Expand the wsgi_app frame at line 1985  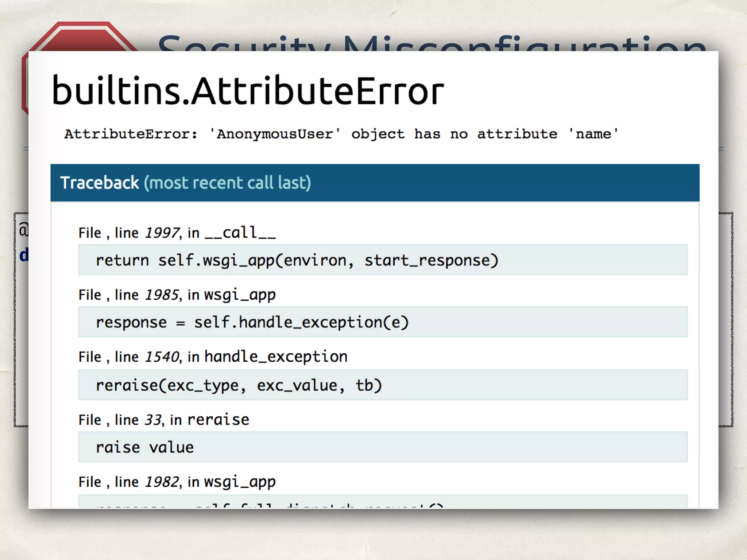click(177, 295)
